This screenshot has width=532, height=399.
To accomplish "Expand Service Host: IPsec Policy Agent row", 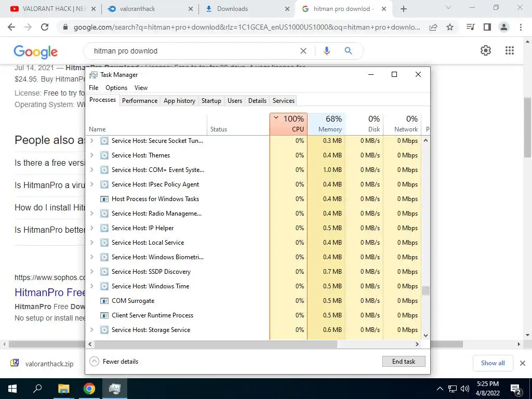I will [x=91, y=184].
